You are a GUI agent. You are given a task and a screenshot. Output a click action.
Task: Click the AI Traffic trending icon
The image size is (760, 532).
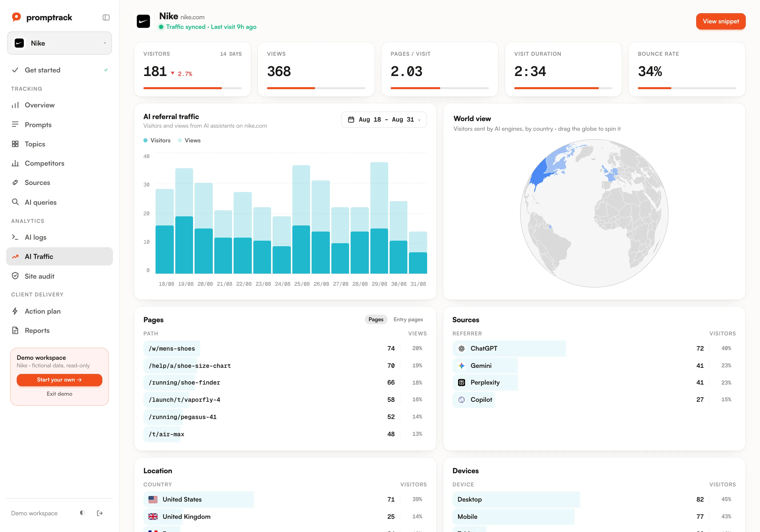coord(15,257)
